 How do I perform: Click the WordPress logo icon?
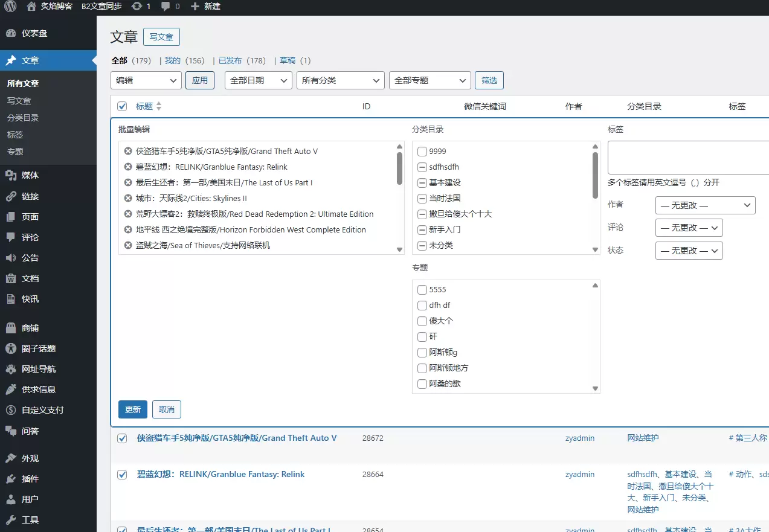(x=10, y=7)
